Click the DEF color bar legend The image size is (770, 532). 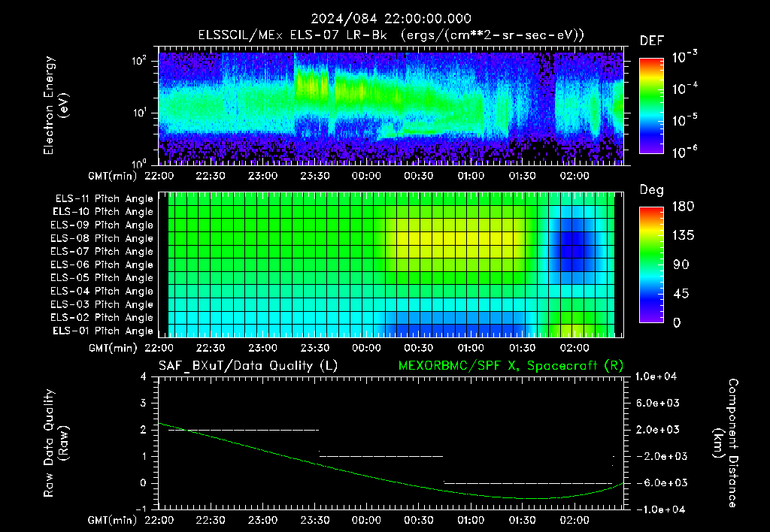651,106
